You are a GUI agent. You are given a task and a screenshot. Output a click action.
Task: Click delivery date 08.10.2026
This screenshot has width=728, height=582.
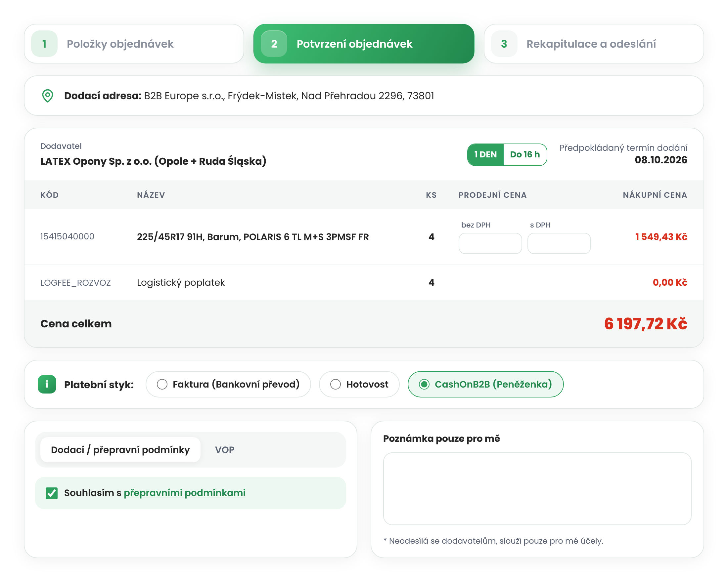pos(660,160)
